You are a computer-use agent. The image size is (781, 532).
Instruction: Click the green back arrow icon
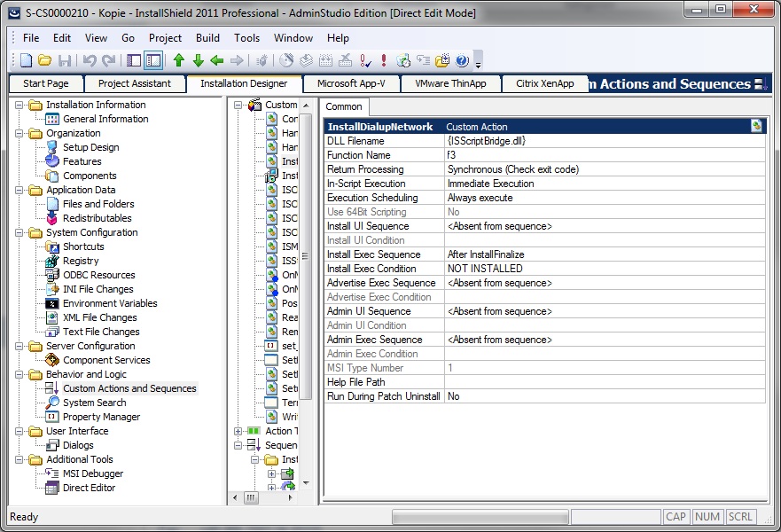click(x=216, y=60)
